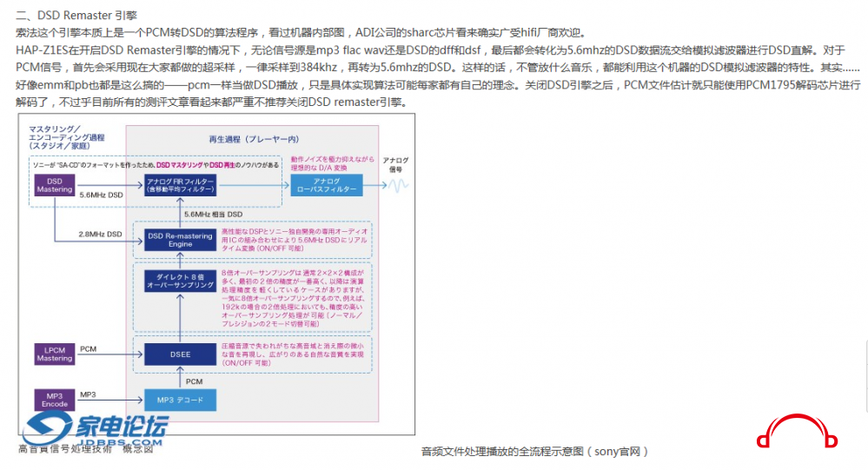Click the "ダイレクト8倍オーバーサンプリング" box

tap(181, 281)
